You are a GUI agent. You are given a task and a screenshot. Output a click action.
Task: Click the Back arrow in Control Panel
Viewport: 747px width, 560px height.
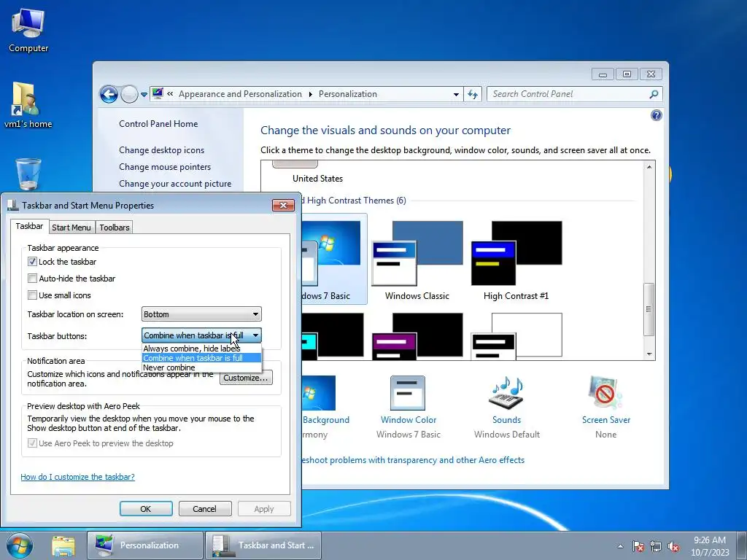[x=109, y=94]
